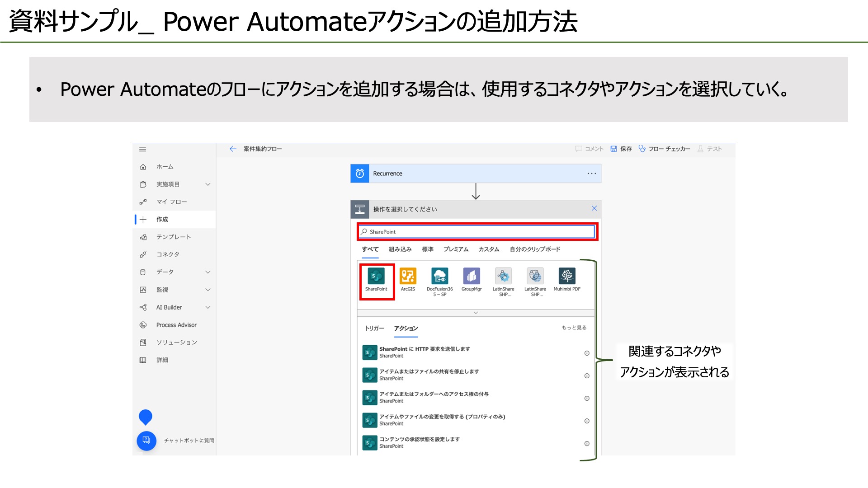This screenshot has height=488, width=868.
Task: Click the もっと見る link
Action: coord(574,328)
